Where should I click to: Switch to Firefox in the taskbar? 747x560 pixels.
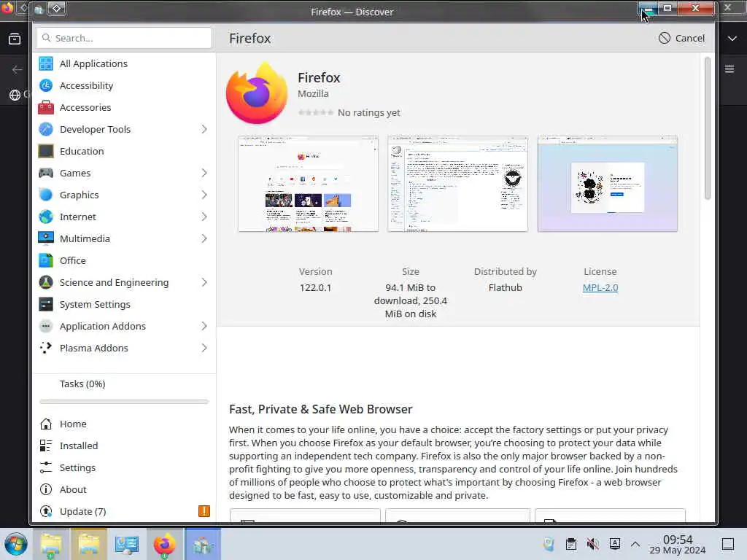coord(164,544)
